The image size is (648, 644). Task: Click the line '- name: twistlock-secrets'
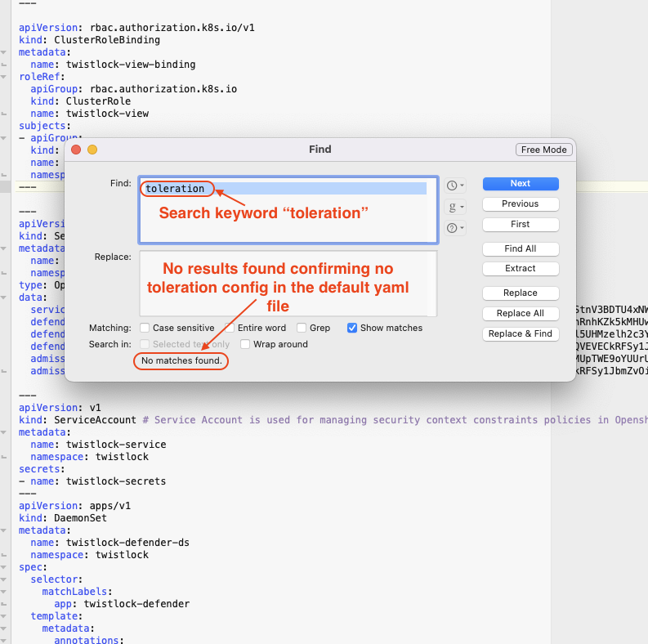tap(92, 481)
